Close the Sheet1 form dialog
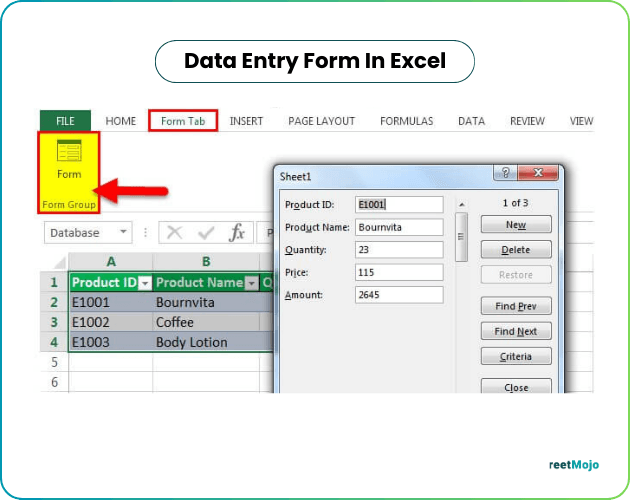Image resolution: width=630 pixels, height=500 pixels. [x=538, y=173]
